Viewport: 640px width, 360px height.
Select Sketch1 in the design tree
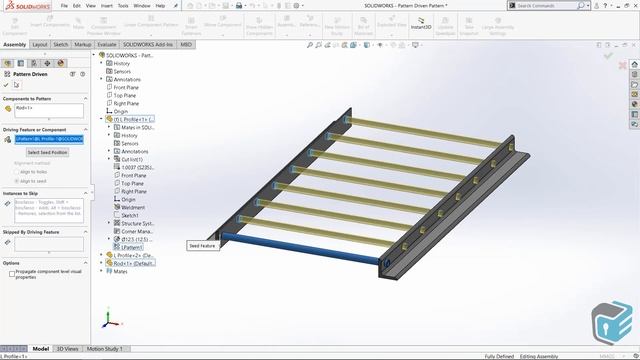[x=126, y=215]
